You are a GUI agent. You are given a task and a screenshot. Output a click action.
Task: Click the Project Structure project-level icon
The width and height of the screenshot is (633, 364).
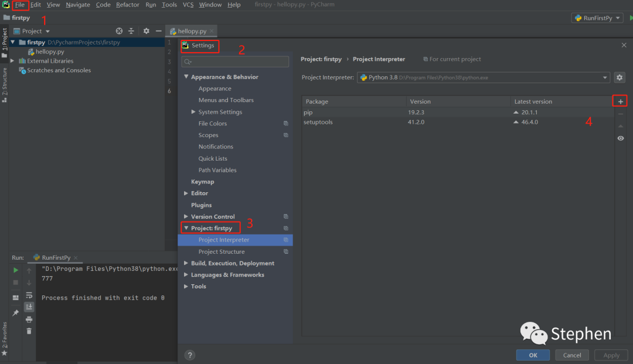click(286, 251)
